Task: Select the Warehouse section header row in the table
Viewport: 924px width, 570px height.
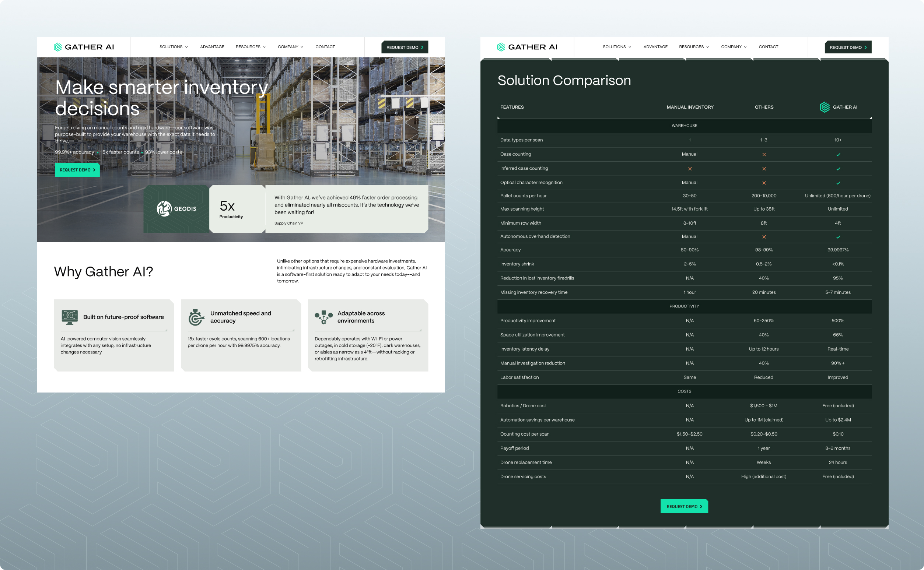Action: tap(684, 126)
